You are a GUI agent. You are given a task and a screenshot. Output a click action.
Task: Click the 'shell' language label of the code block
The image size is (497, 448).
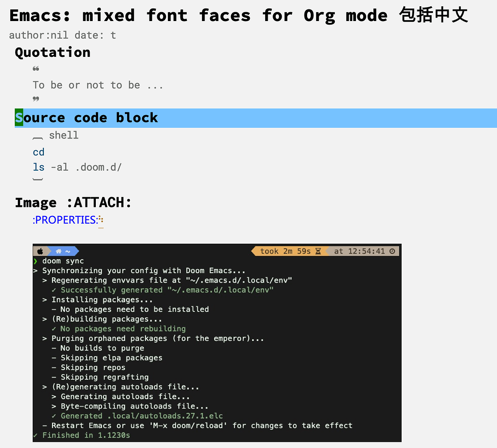pyautogui.click(x=64, y=135)
